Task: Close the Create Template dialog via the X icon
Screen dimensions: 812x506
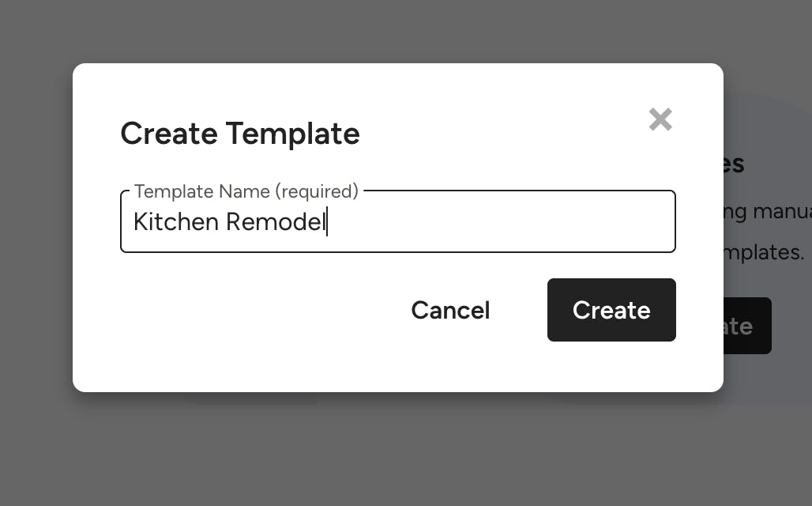Action: (660, 119)
